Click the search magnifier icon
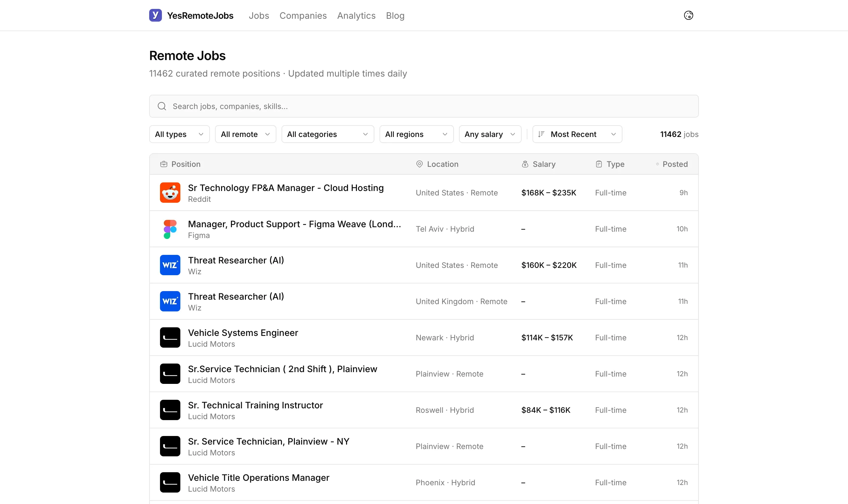Screen dimensions: 848x504 tap(162, 106)
